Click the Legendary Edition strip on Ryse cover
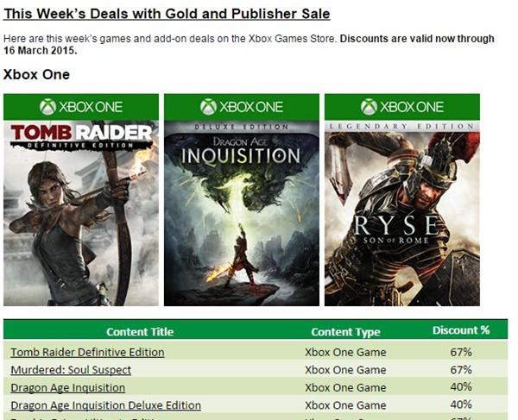 click(x=402, y=127)
